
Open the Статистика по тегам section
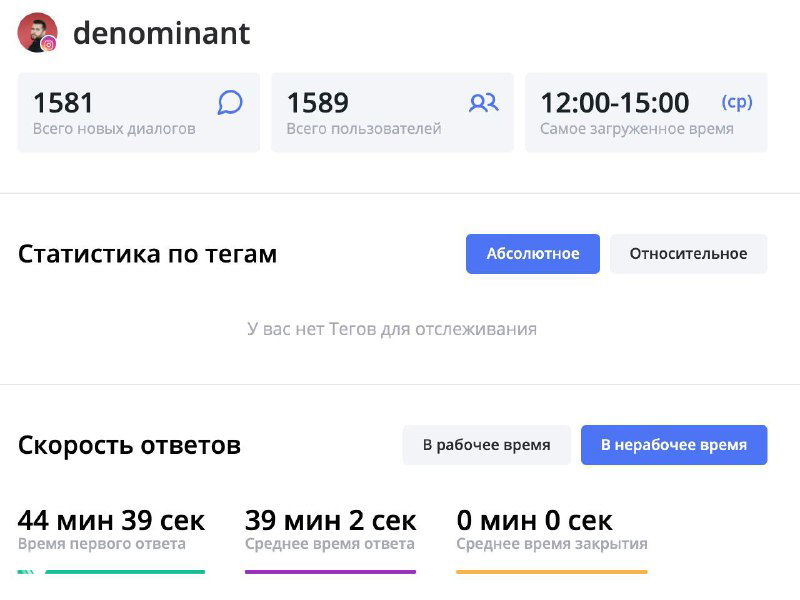point(148,253)
